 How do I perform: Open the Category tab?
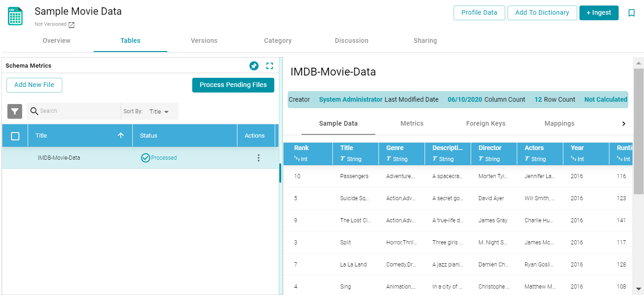click(278, 40)
